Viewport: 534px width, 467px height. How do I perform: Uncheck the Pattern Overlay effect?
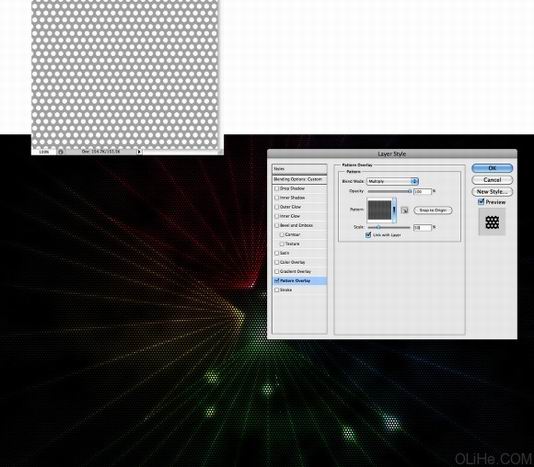(277, 281)
